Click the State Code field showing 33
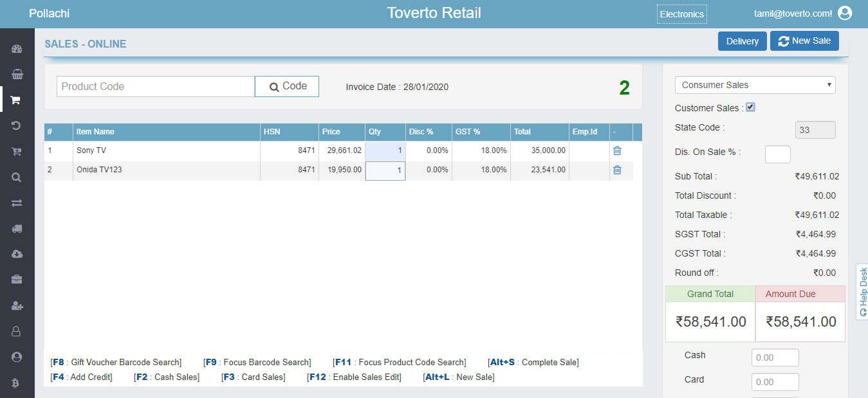The image size is (868, 398). (x=815, y=130)
